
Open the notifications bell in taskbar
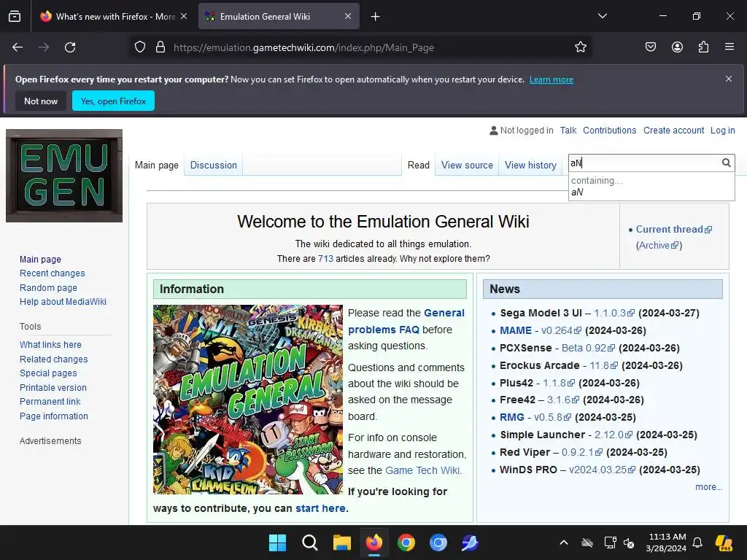coord(697,542)
